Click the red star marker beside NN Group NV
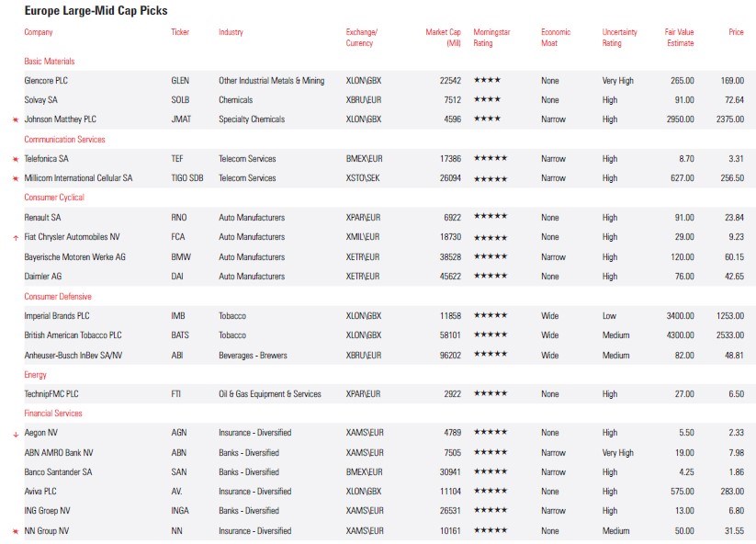The height and width of the screenshot is (544, 756). (15, 531)
